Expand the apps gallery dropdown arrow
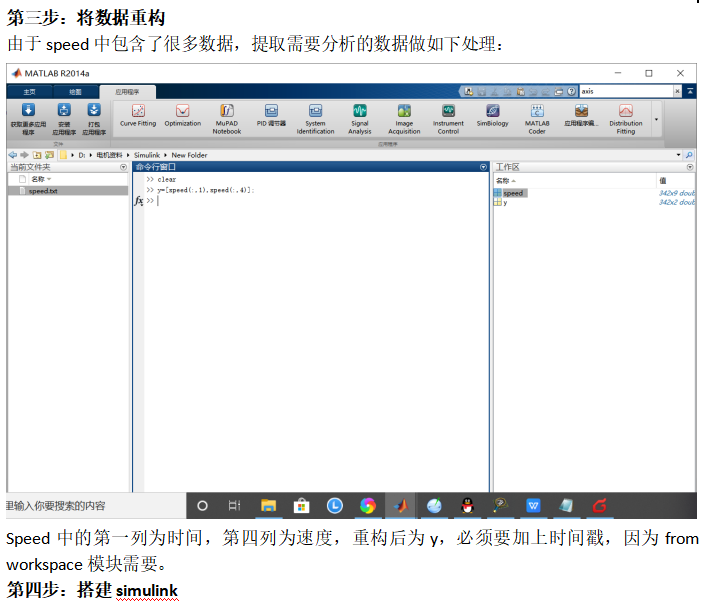Image resolution: width=710 pixels, height=604 pixels. (x=656, y=120)
